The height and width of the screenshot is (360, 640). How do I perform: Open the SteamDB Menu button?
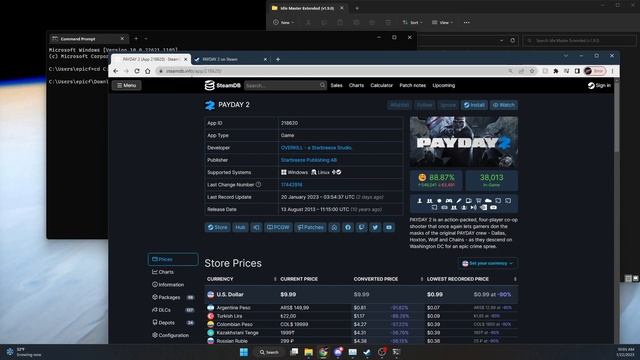[x=127, y=85]
